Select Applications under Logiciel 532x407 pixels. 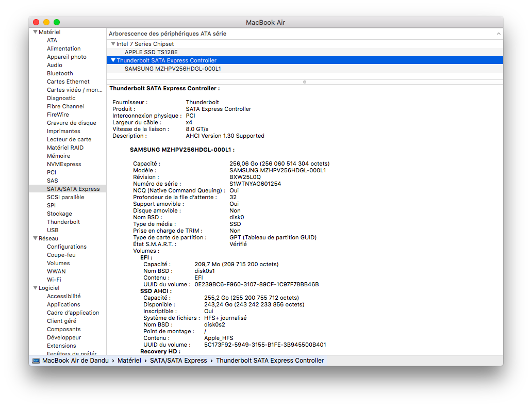coord(63,304)
